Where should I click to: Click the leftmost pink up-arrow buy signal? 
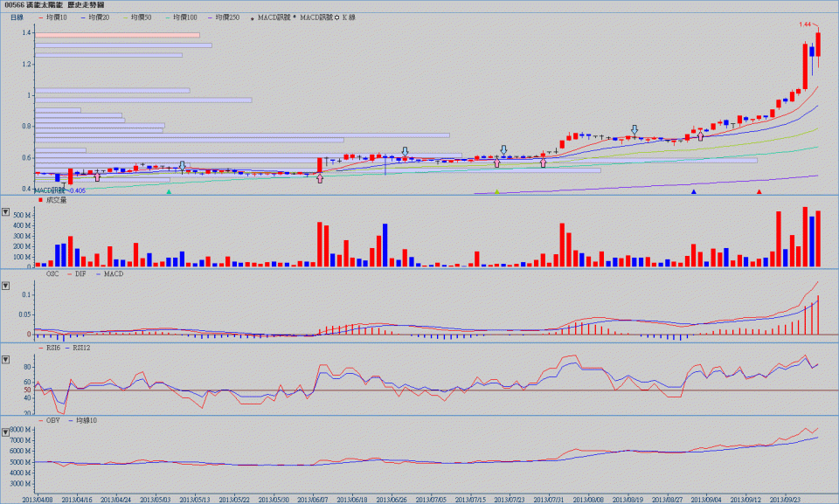coord(97,177)
